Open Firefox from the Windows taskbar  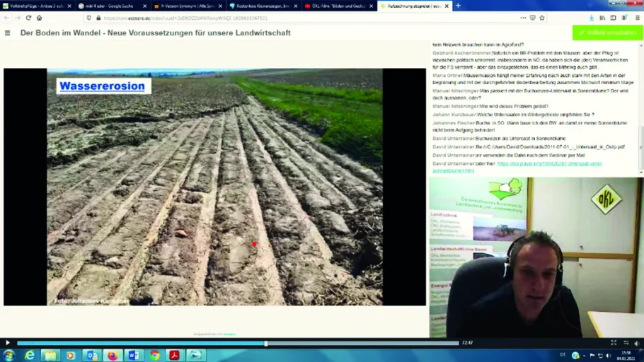click(113, 355)
